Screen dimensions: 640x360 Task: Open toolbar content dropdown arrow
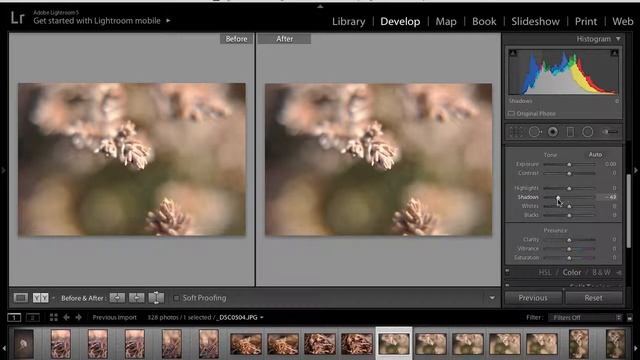[x=492, y=298]
